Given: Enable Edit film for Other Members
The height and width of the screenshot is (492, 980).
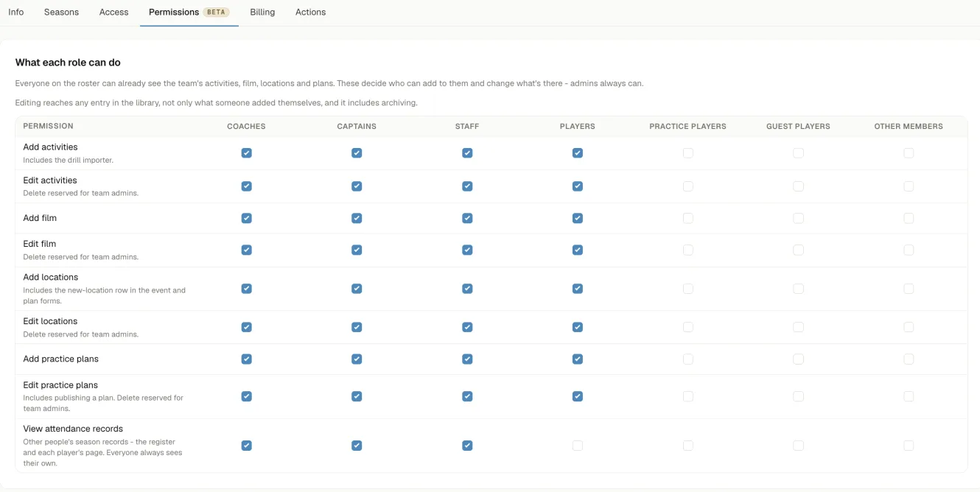Looking at the screenshot, I should coord(909,250).
